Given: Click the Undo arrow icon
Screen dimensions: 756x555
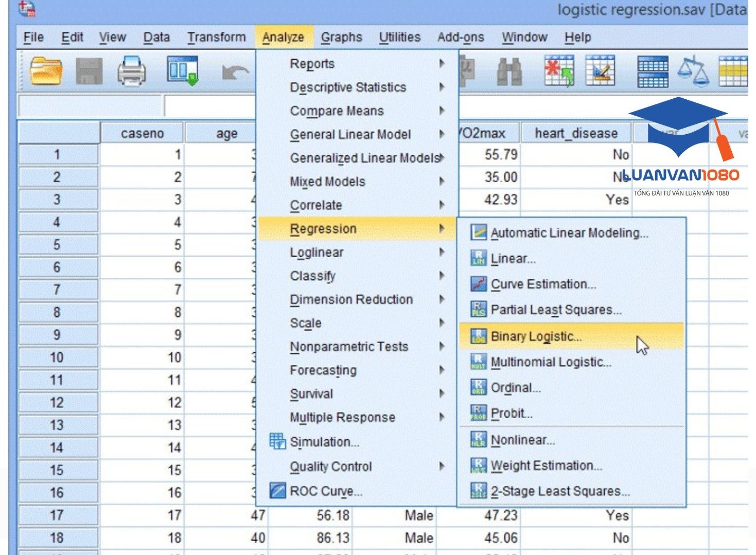Looking at the screenshot, I should (x=235, y=71).
